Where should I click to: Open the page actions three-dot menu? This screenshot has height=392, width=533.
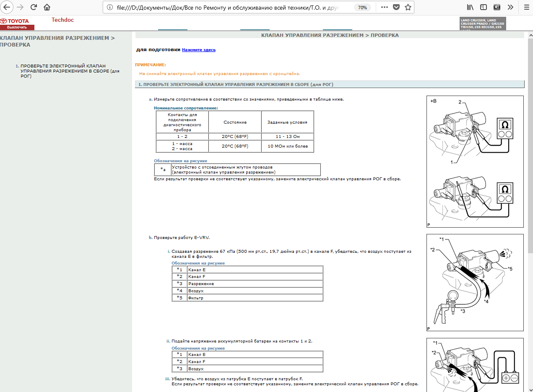(385, 7)
